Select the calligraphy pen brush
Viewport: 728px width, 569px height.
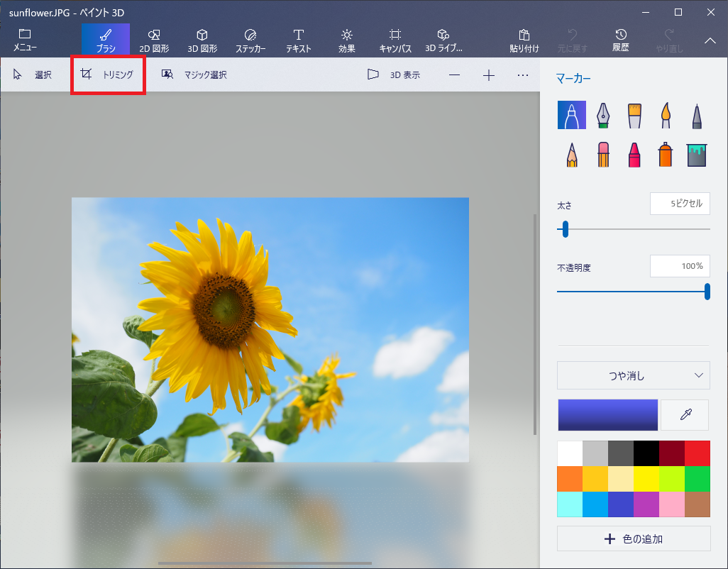[603, 115]
